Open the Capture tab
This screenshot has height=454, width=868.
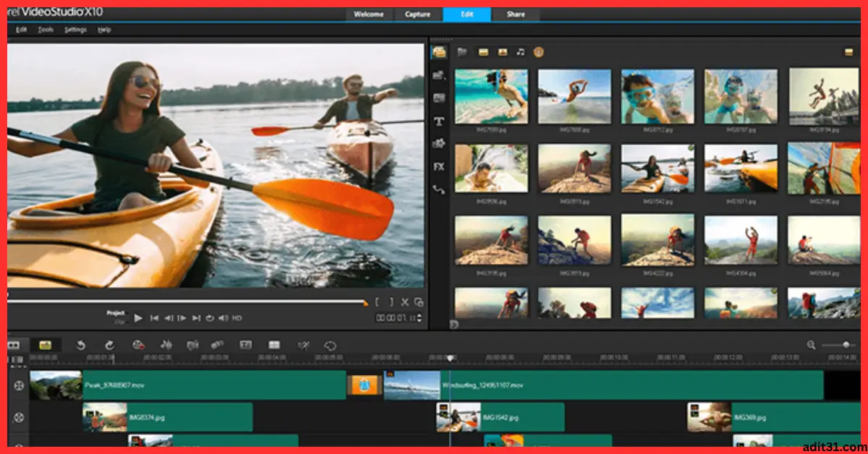(417, 14)
